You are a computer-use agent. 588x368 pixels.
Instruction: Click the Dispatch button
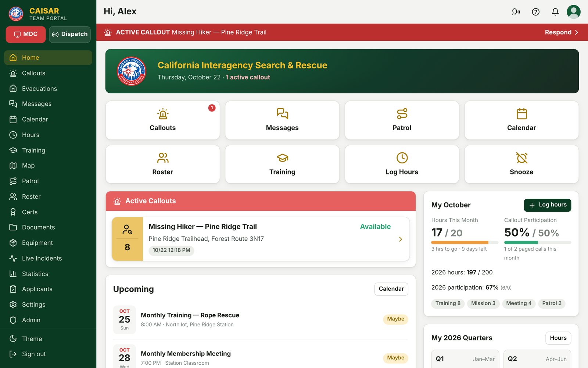pos(70,34)
